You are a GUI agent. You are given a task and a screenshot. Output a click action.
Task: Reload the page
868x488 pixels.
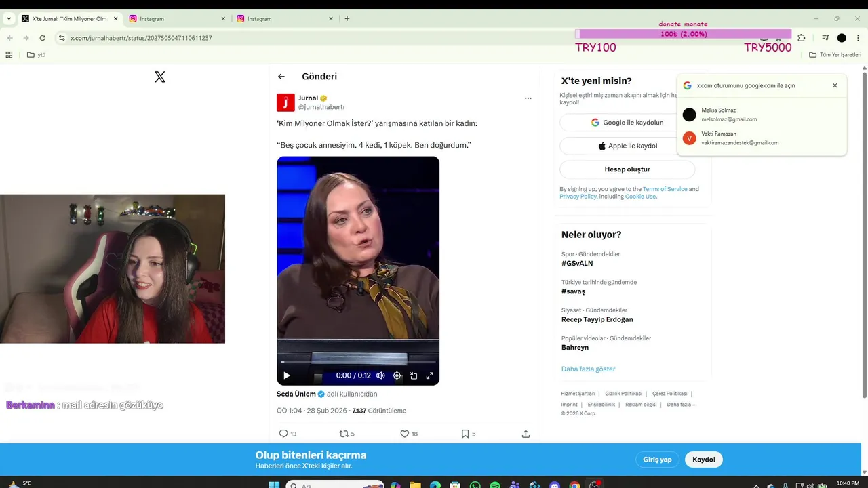42,38
